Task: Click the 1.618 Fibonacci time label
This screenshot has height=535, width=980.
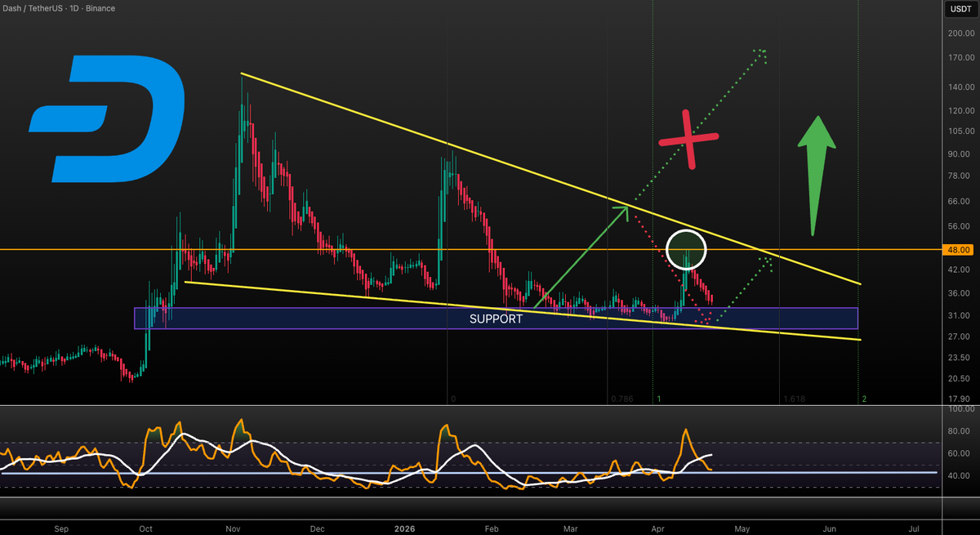Action: pos(795,399)
